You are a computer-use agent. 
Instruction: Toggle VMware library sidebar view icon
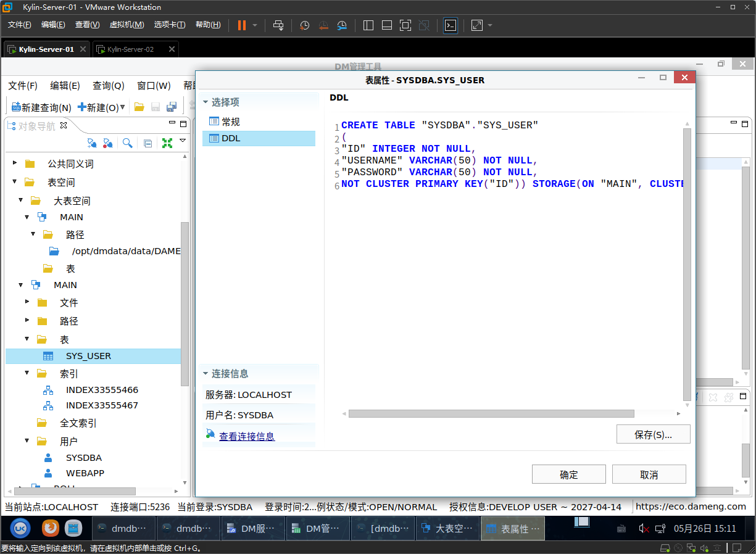[x=368, y=25]
